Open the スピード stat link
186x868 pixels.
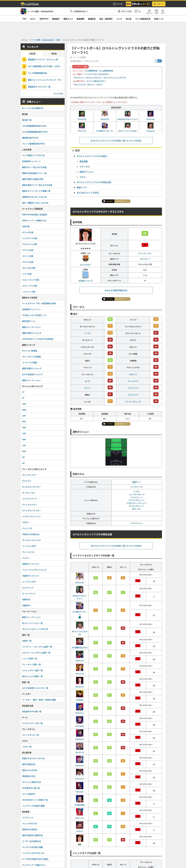(87, 388)
